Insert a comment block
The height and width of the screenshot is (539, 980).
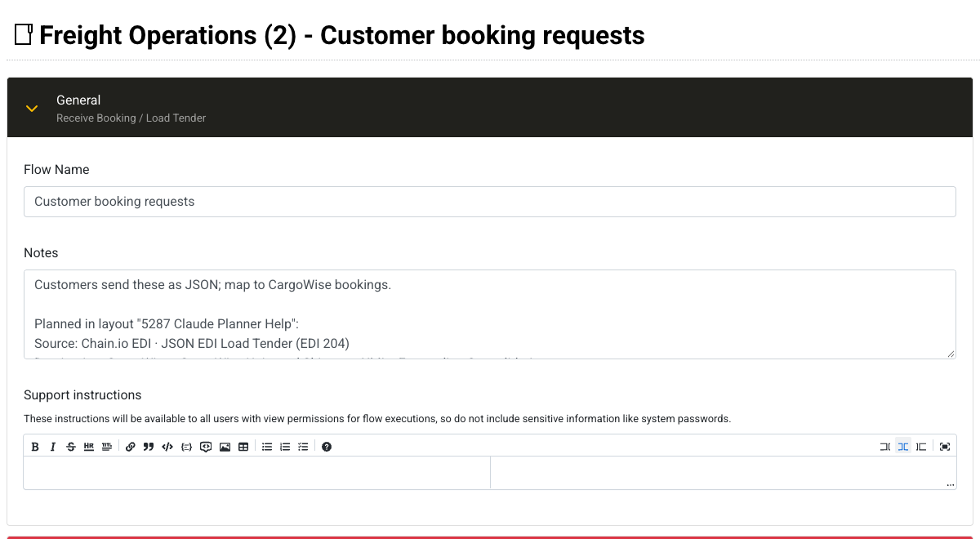click(206, 447)
